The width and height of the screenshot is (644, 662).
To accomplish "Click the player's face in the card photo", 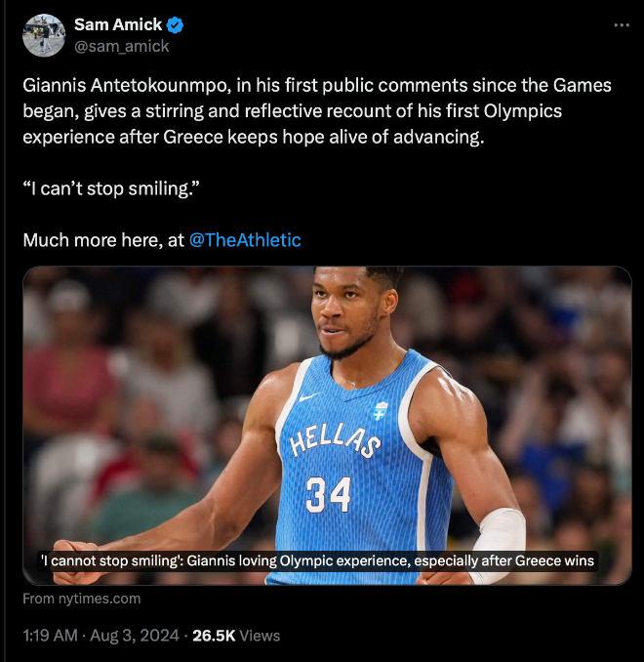I will tap(348, 312).
